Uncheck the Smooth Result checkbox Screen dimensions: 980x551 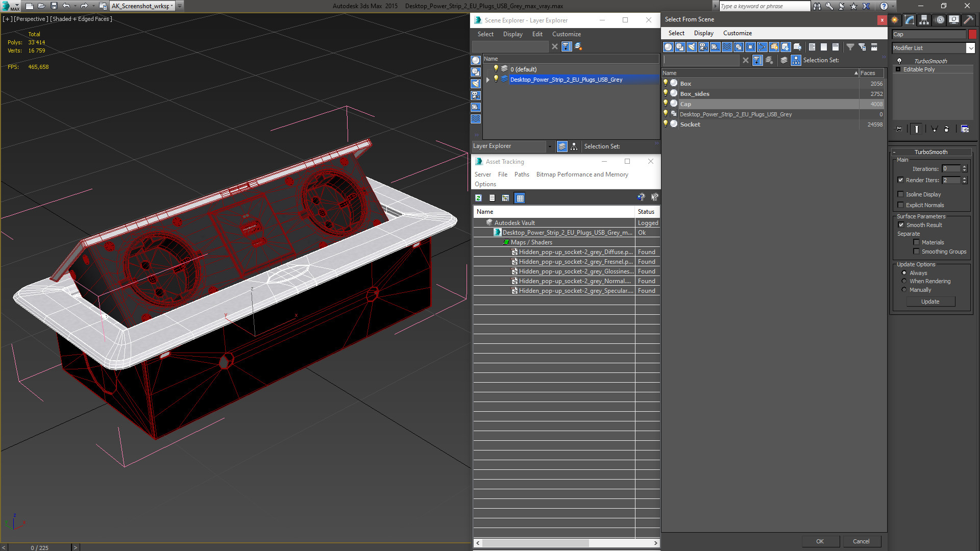901,225
